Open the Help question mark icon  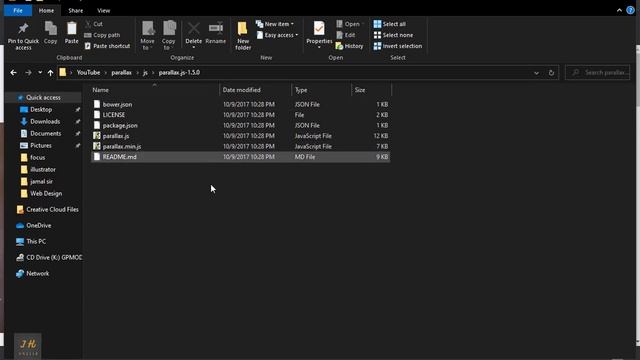(x=630, y=11)
